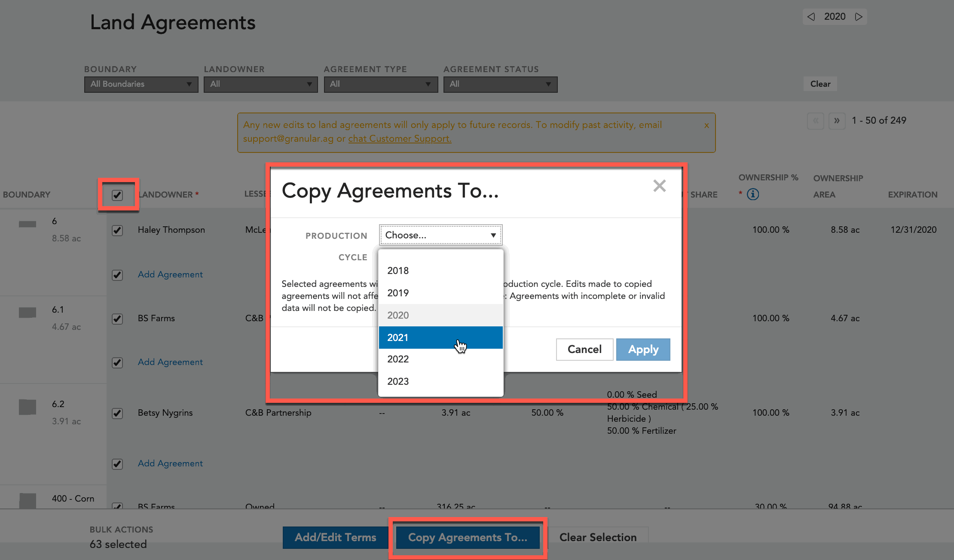This screenshot has height=560, width=954.
Task: Select 2021 from the production cycle dropdown
Action: click(x=440, y=337)
